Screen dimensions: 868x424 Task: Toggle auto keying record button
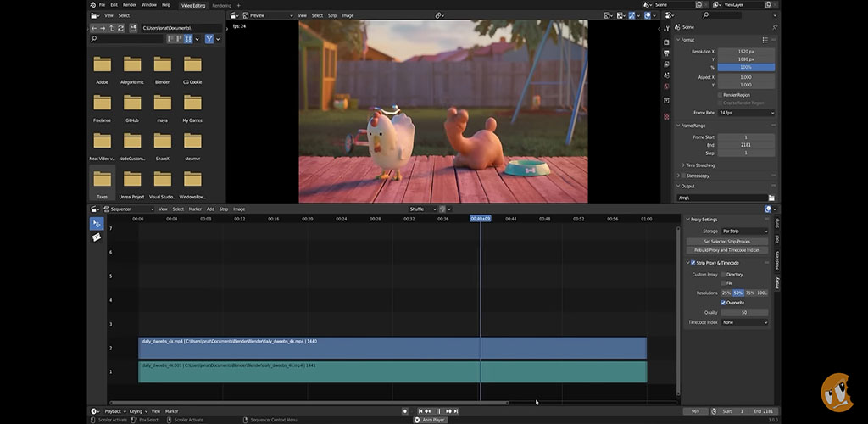[405, 411]
